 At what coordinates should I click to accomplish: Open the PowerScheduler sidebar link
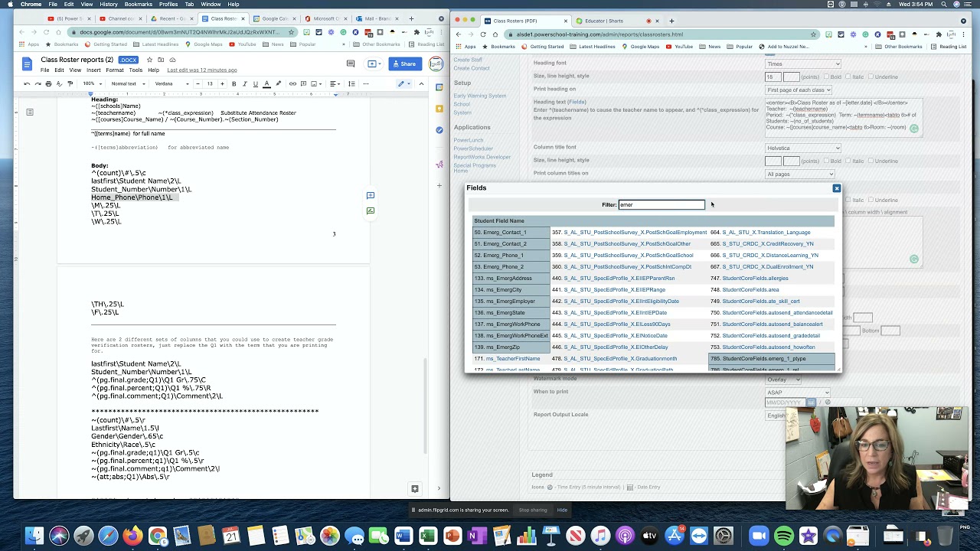pyautogui.click(x=472, y=148)
